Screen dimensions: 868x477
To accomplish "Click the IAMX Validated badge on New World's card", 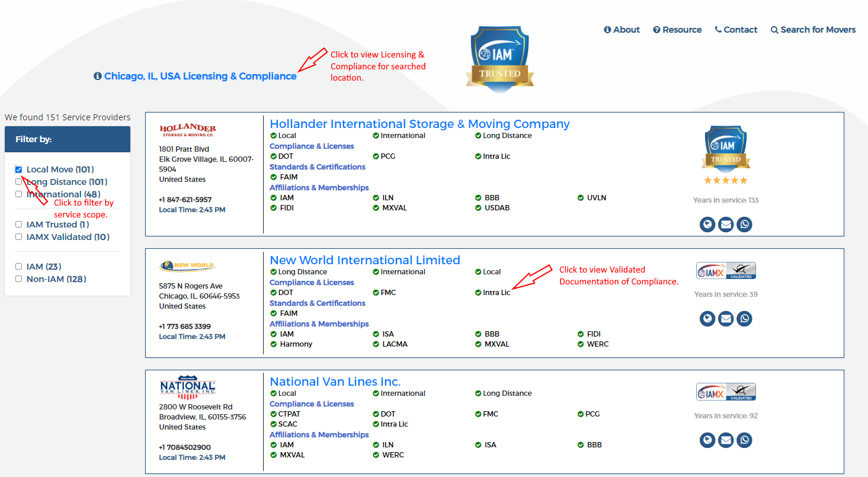I will pyautogui.click(x=726, y=271).
